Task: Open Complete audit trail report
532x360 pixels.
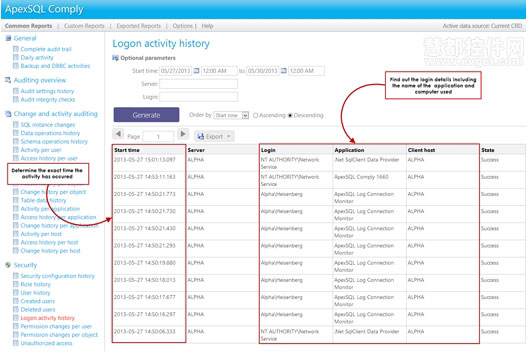Action: [46, 49]
